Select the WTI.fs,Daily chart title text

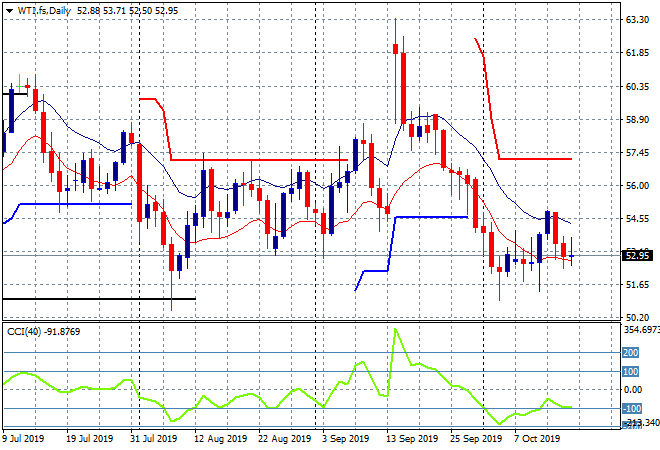(44, 11)
